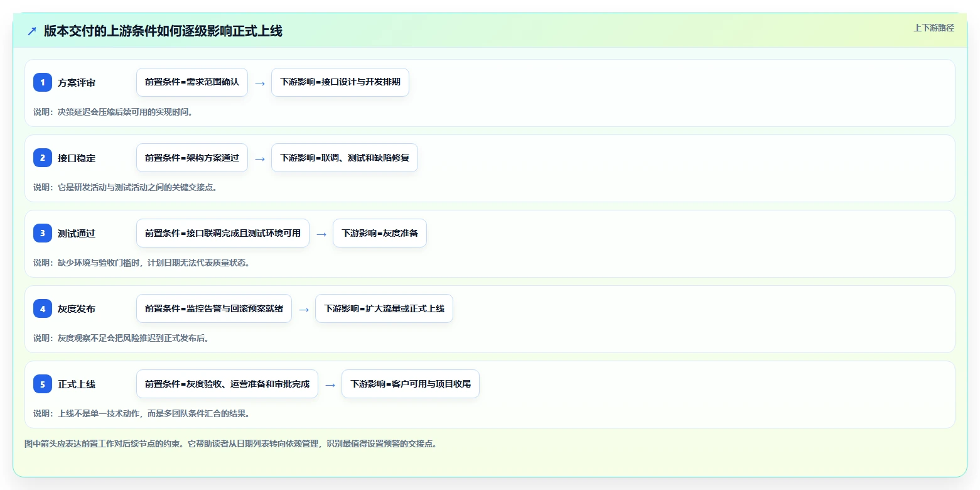
Task: Click the 前置条件=需求范围确认 box
Action: tap(192, 82)
